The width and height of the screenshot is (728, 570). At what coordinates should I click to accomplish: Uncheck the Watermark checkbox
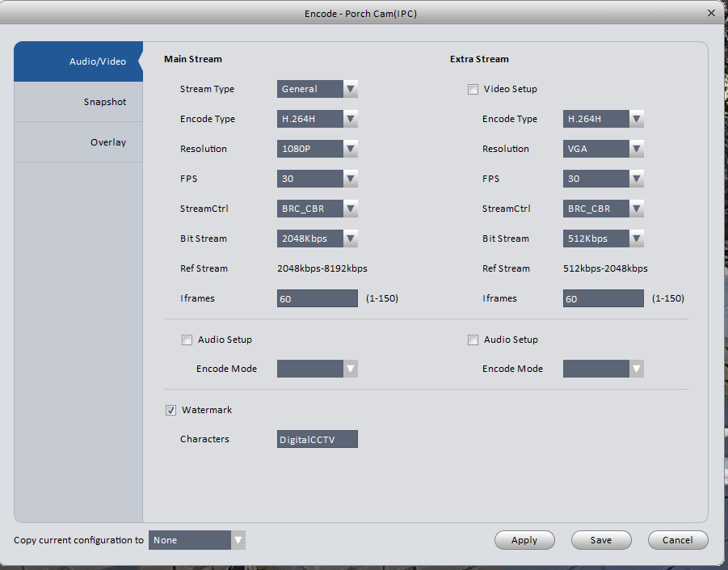tap(170, 410)
